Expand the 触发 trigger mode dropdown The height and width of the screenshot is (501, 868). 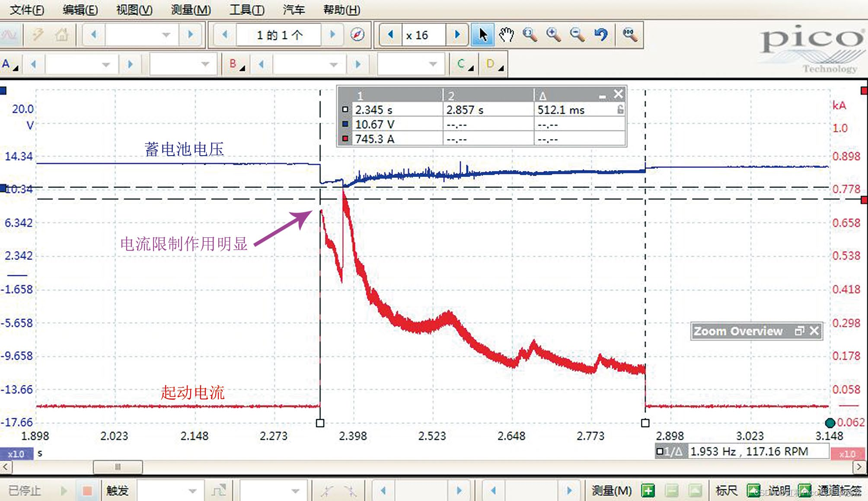(x=192, y=491)
